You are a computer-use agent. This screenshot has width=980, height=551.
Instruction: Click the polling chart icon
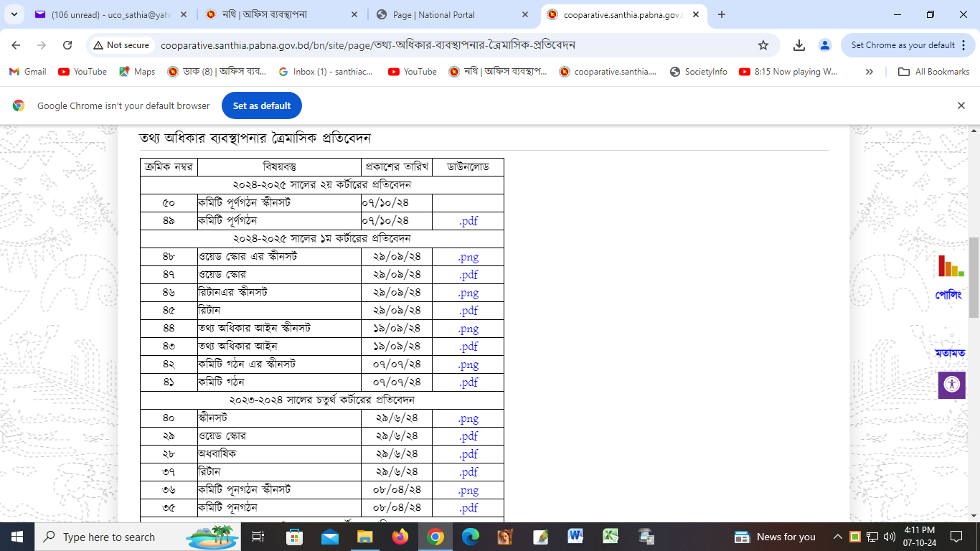click(951, 266)
